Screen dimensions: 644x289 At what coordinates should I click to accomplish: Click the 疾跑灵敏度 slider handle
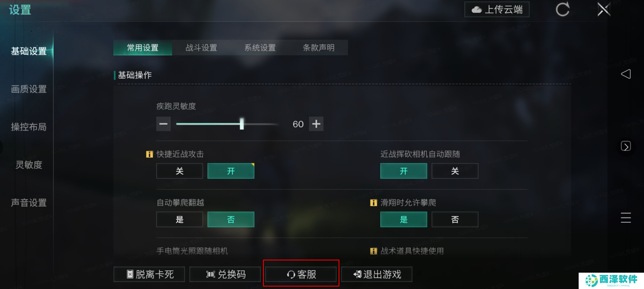coord(242,124)
